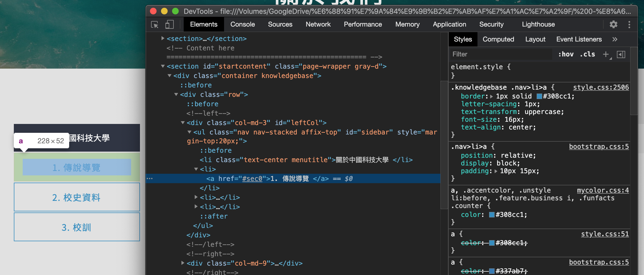
Task: Click the 2. 校史資料 sidebar link
Action: click(x=77, y=197)
